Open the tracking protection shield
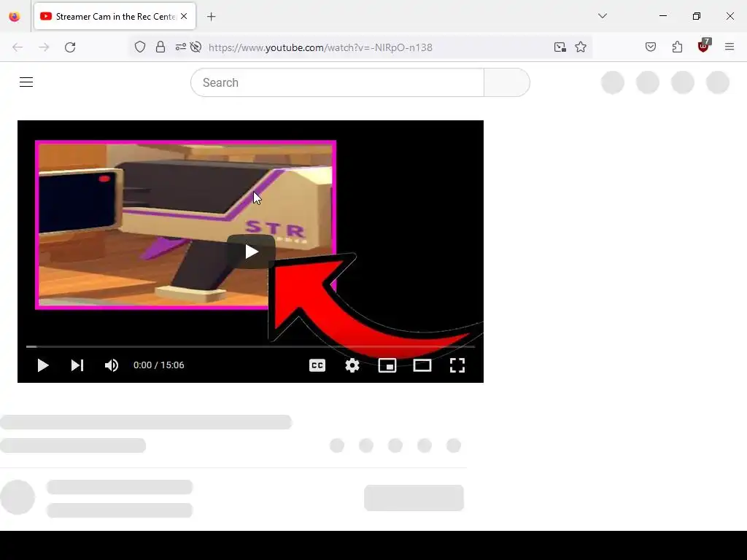This screenshot has width=747, height=560. [x=139, y=47]
